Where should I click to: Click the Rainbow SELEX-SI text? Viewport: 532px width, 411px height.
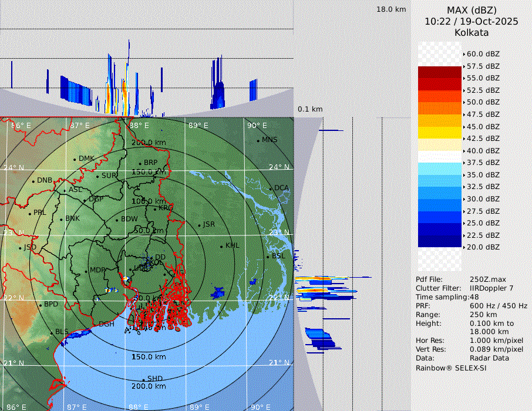tap(451, 368)
